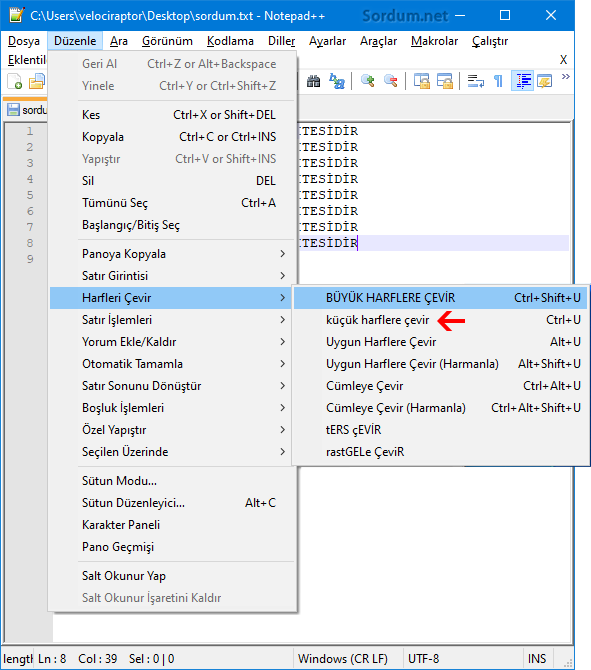Click Ln : 8 position in status bar
Image resolution: width=591 pixels, height=670 pixels.
[52, 658]
